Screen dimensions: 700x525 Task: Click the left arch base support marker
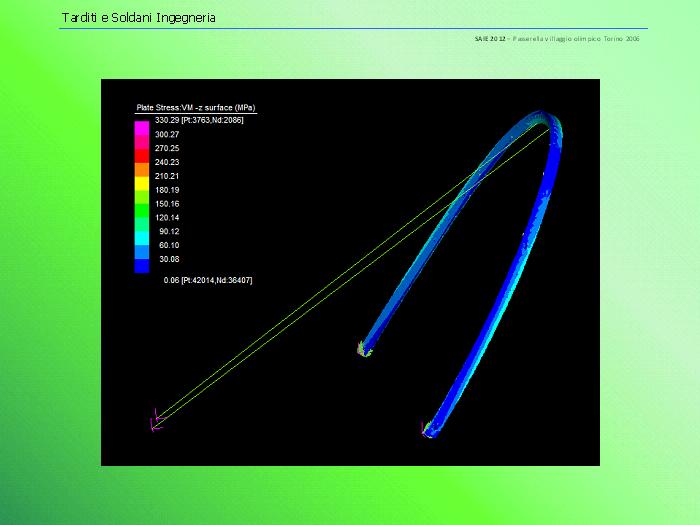tap(363, 349)
